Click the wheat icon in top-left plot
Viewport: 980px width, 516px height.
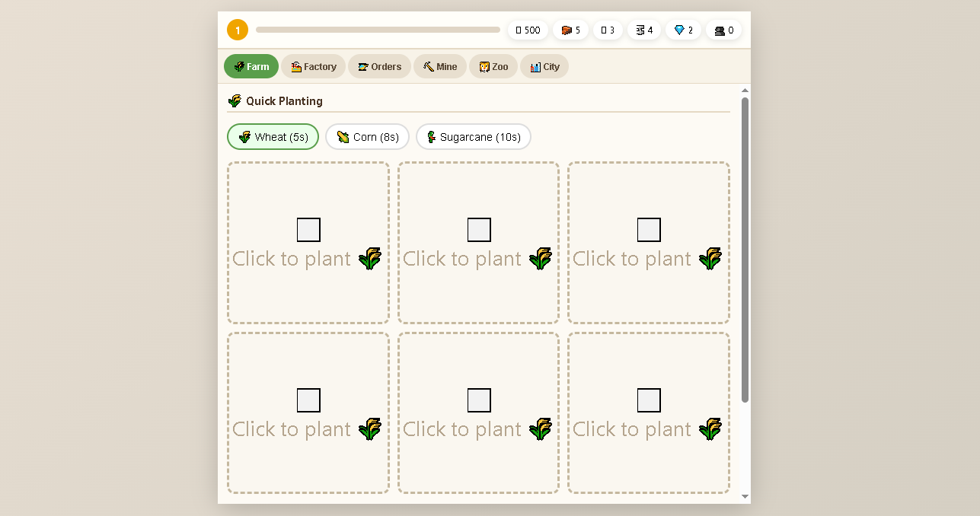[370, 259]
